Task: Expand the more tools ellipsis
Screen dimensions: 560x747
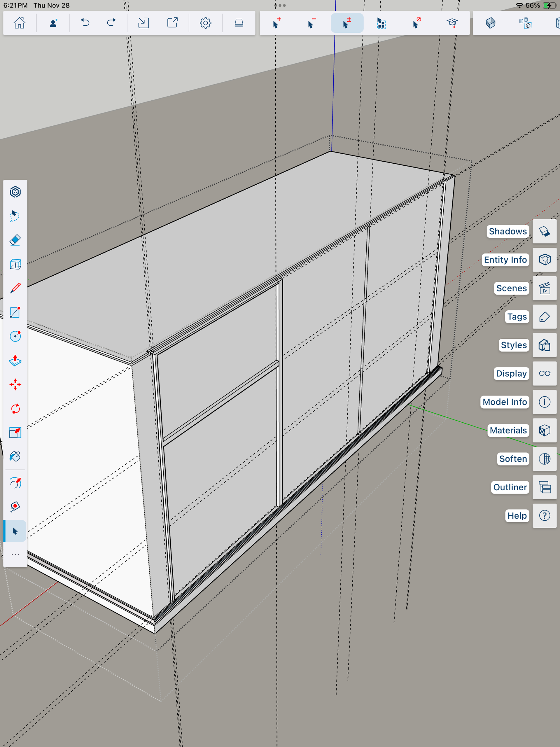Action: (15, 555)
